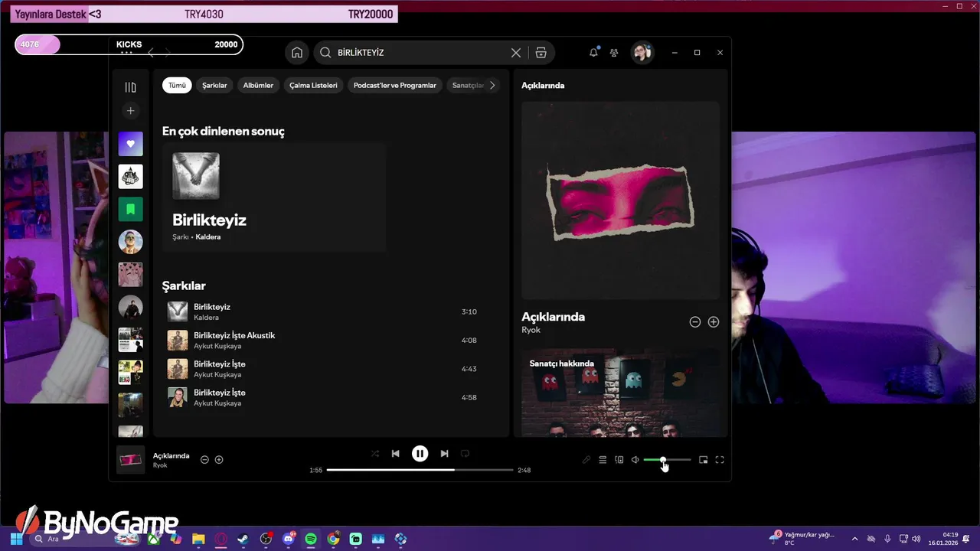Click plus icon beside Açıklarında in right panel
Viewport: 980px width, 551px height.
pyautogui.click(x=714, y=322)
